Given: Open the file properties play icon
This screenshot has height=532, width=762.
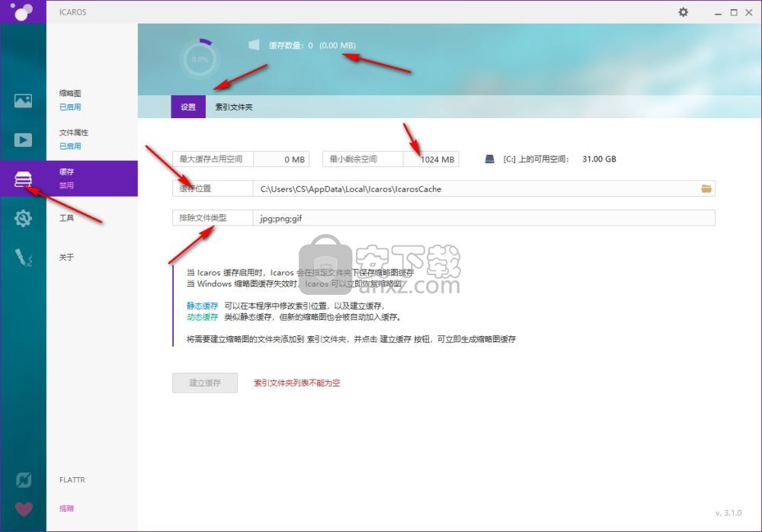Looking at the screenshot, I should coord(23,140).
